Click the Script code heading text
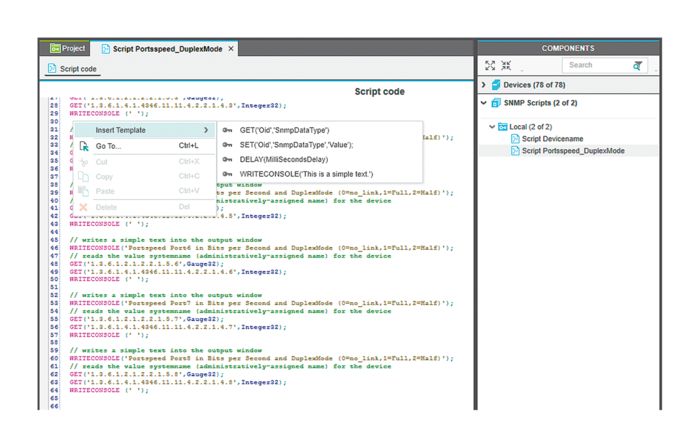 (x=379, y=91)
